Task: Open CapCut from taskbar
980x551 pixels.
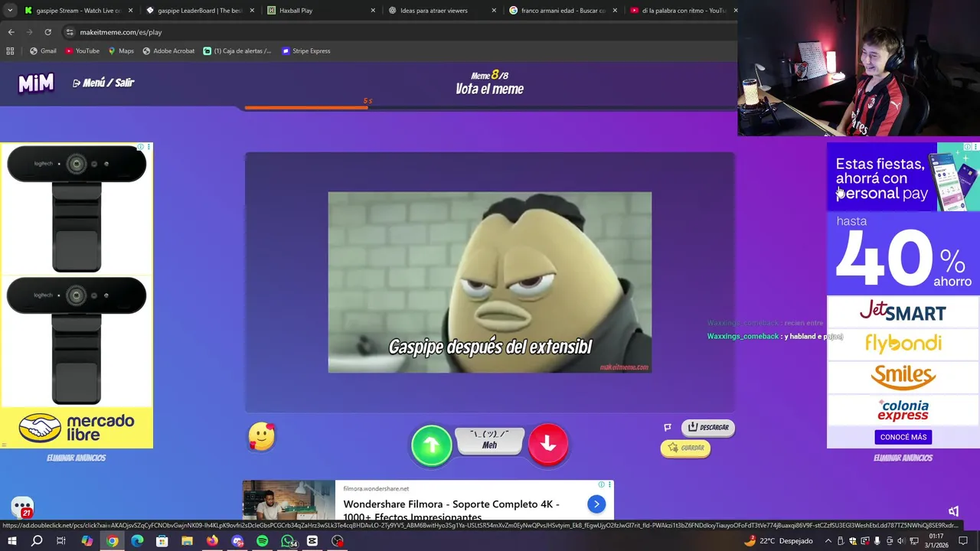Action: point(312,541)
